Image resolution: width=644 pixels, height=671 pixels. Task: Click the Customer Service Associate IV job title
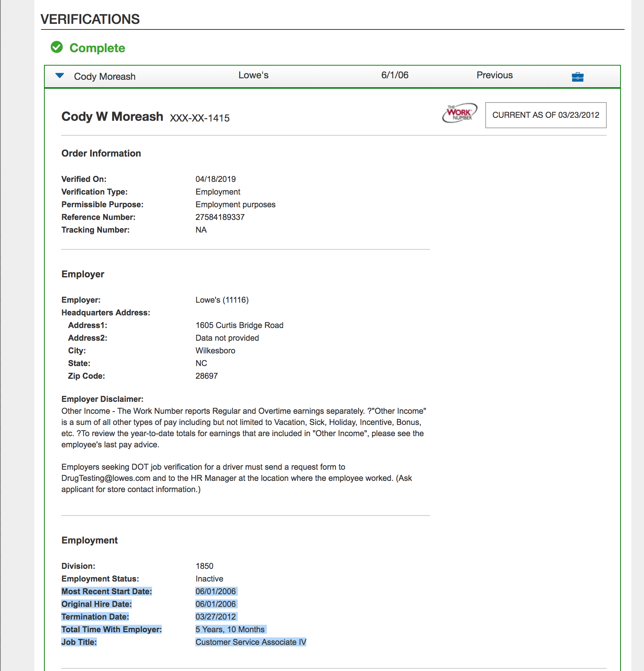[x=251, y=642]
